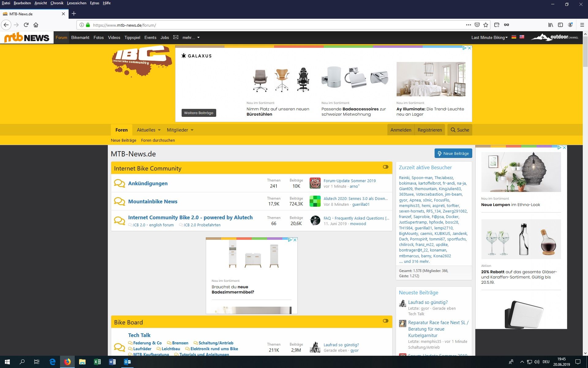Image resolution: width=588 pixels, height=368 pixels.
Task: Close the Galaxus banner ad with X
Action: tap(469, 48)
